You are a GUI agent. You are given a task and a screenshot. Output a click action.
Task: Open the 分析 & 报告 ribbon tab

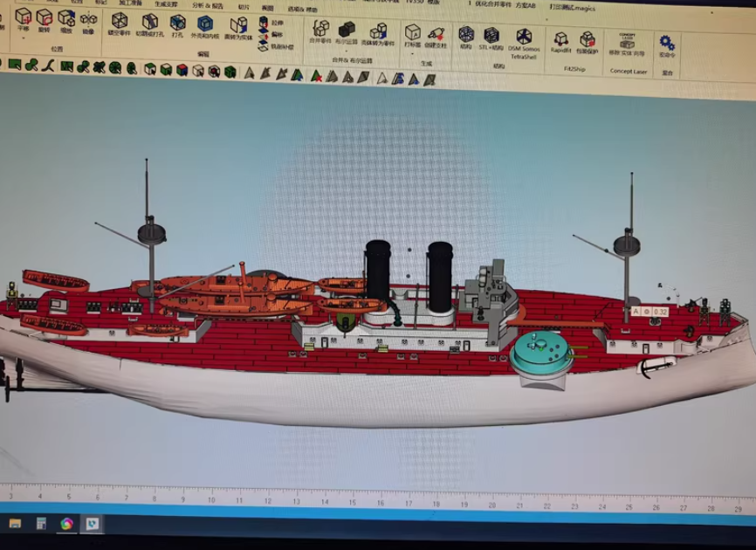pyautogui.click(x=207, y=5)
